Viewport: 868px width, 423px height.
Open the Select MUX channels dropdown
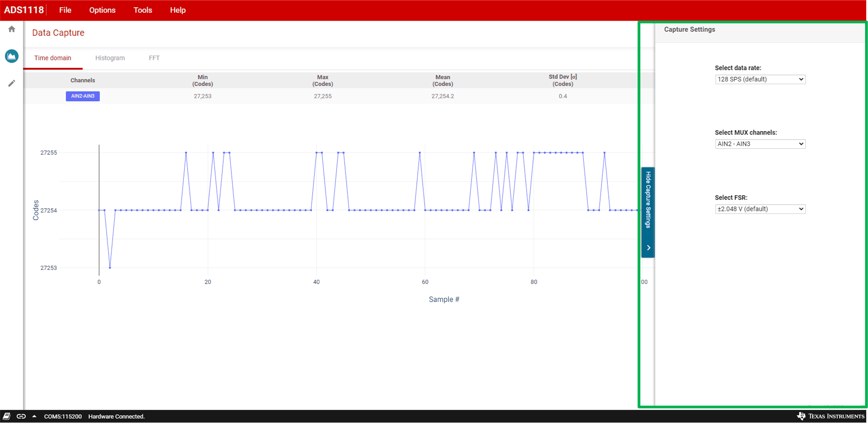click(x=760, y=144)
